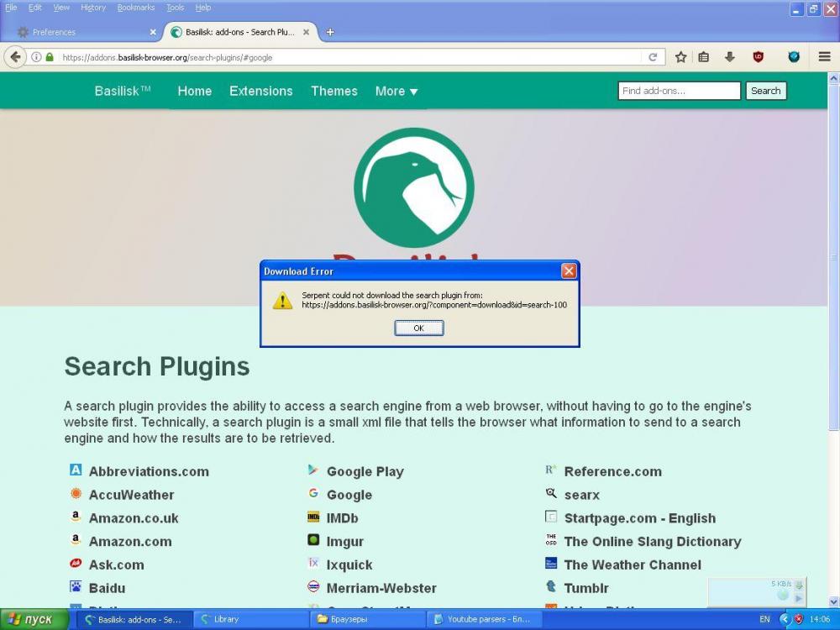The image size is (840, 630).
Task: Click the IMDb yellow icon
Action: pos(313,517)
